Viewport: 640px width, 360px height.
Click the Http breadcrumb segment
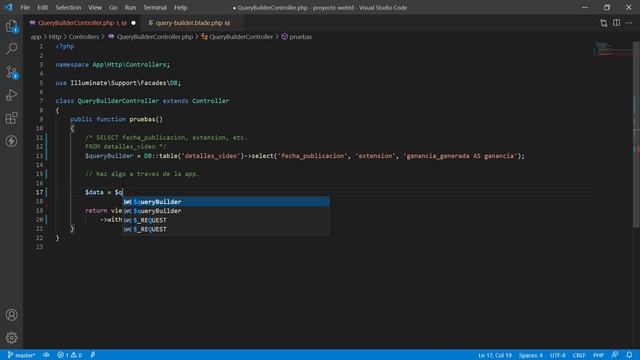tap(55, 37)
